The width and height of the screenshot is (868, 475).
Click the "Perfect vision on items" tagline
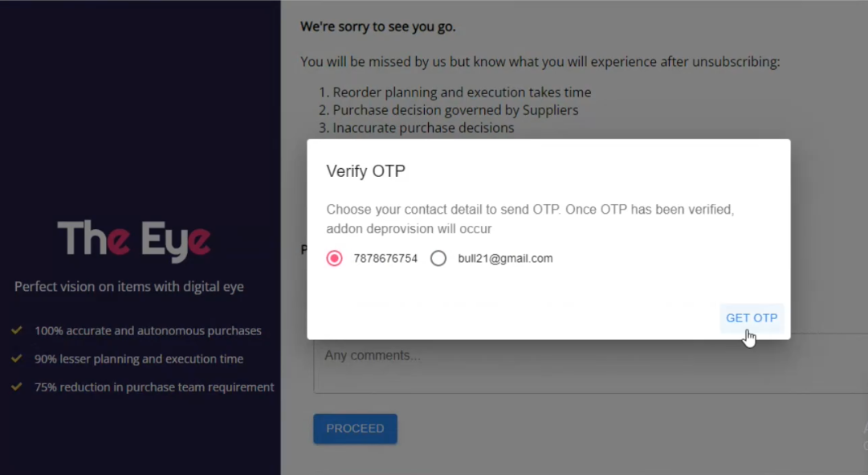point(129,287)
